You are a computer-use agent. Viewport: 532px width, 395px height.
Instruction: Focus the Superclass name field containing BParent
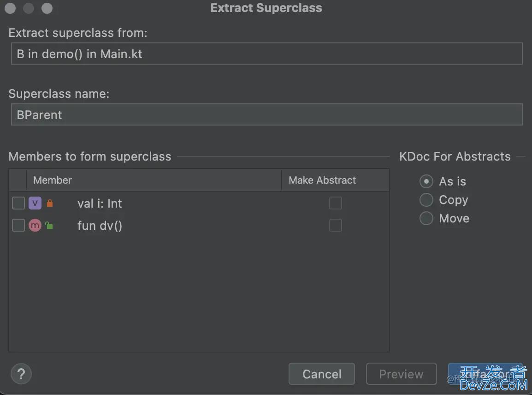click(x=266, y=115)
